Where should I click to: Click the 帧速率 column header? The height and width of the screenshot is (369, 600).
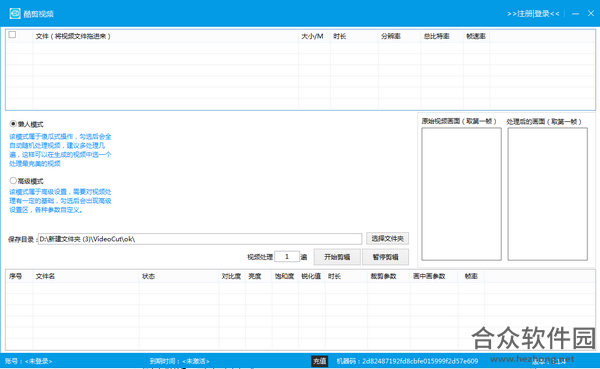(476, 36)
